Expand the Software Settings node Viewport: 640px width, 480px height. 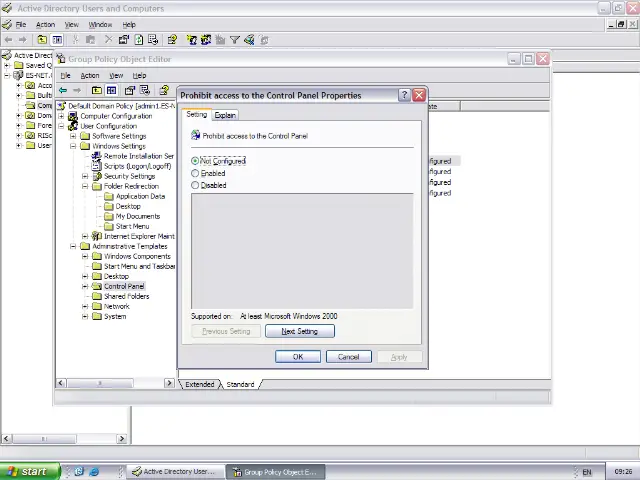pyautogui.click(x=73, y=136)
